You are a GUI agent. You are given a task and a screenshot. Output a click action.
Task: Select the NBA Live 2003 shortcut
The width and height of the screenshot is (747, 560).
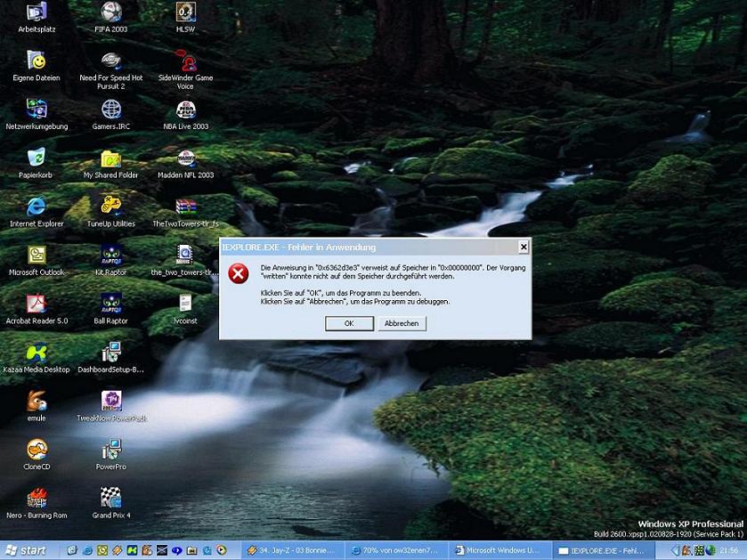tap(186, 114)
